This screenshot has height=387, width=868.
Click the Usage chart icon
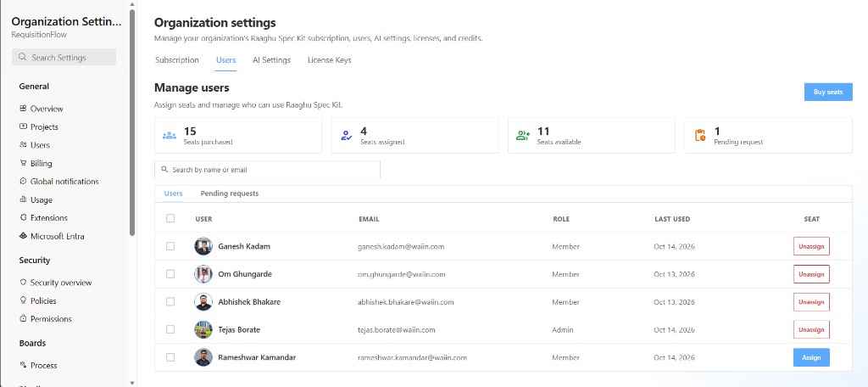[23, 199]
